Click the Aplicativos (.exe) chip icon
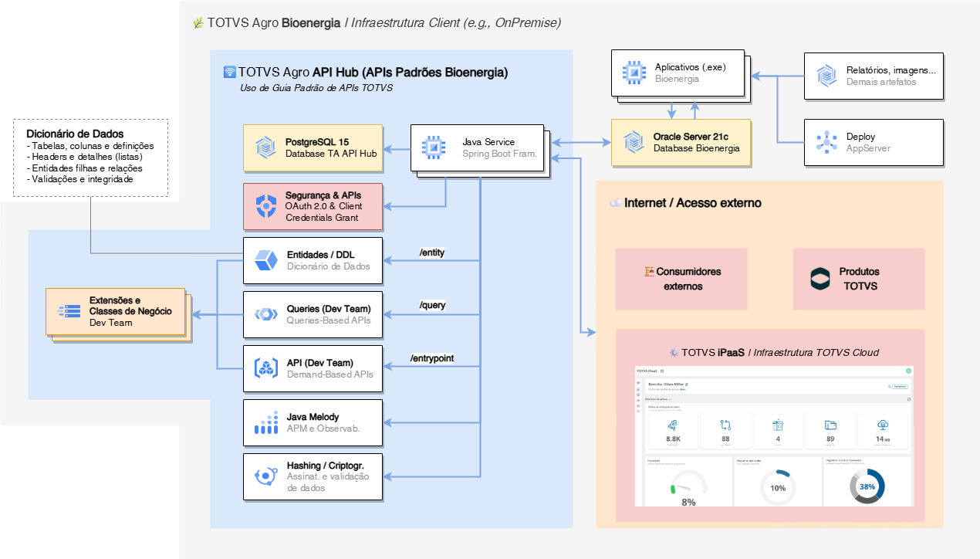The image size is (980, 559). (x=634, y=73)
